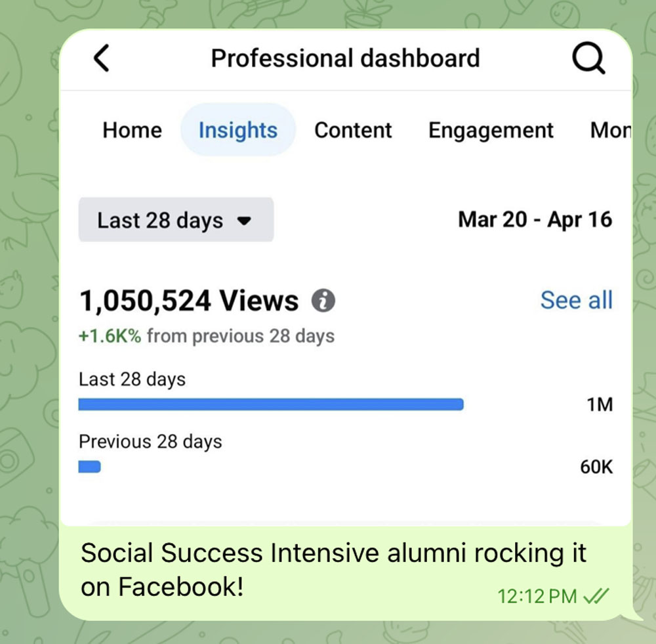
Task: Click the double checkmark read receipt
Action: 596,595
